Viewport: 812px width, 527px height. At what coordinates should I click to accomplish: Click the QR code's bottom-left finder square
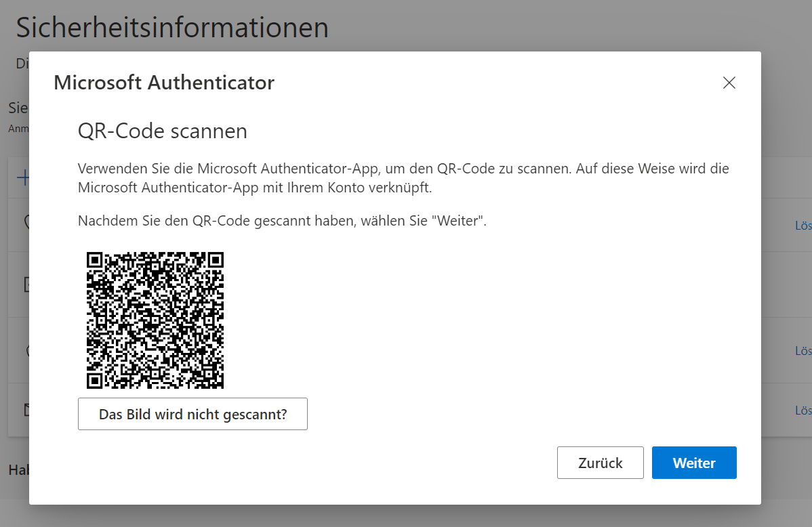tap(95, 381)
